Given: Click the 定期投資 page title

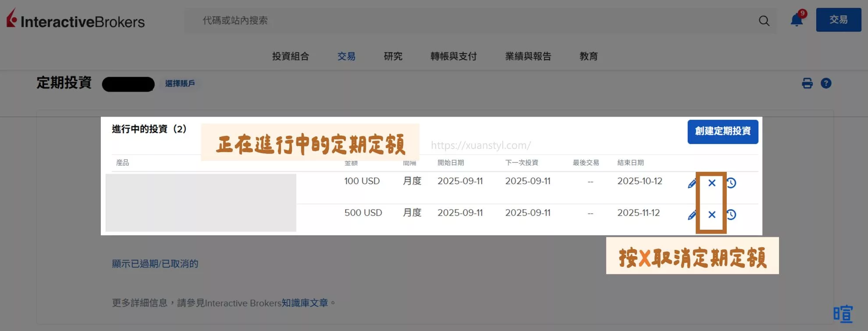Looking at the screenshot, I should (64, 82).
